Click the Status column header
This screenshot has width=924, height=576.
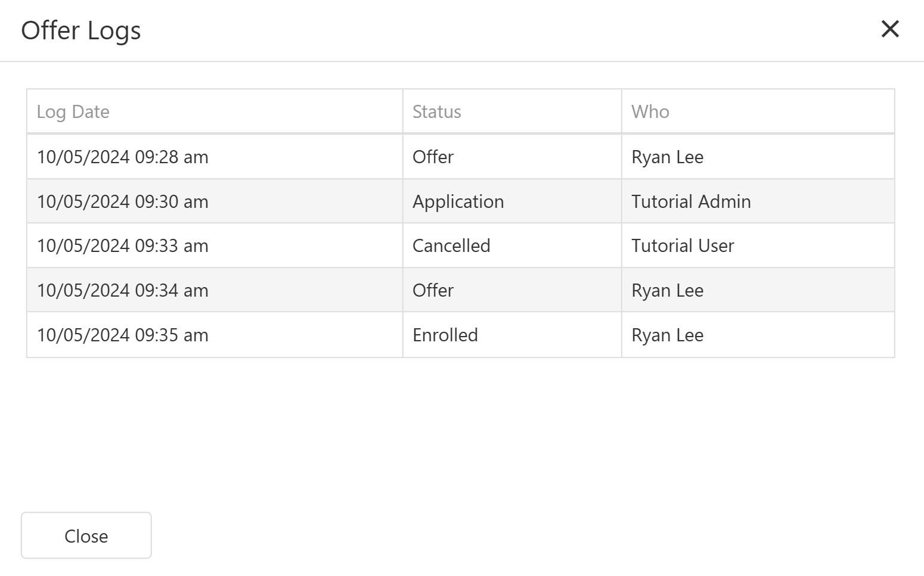(437, 112)
